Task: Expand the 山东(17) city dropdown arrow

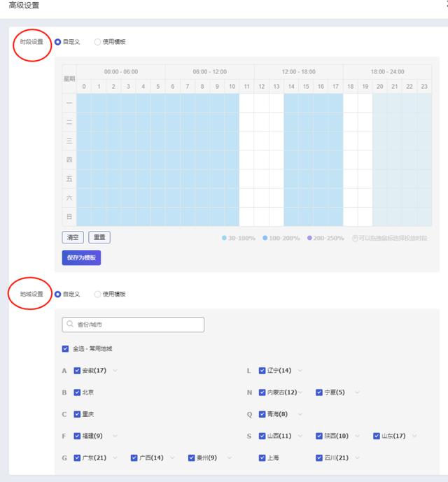Action: [x=414, y=436]
